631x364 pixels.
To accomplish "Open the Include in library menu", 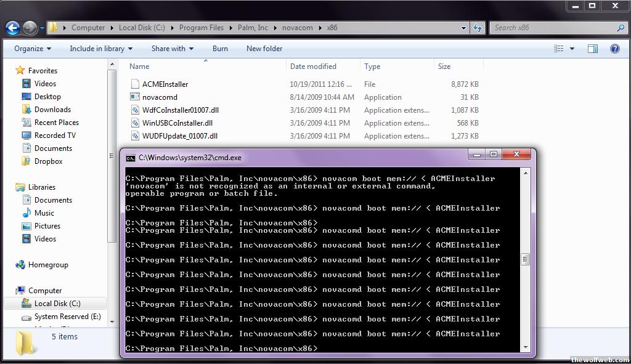I will (x=101, y=49).
